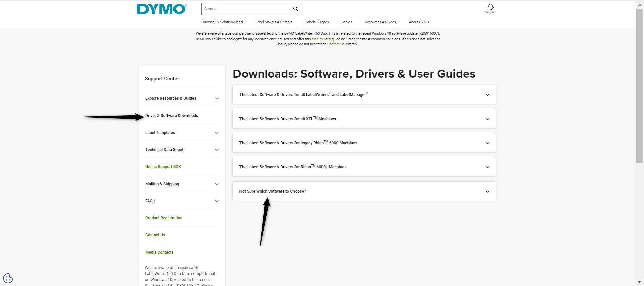
Task: Expand Technical Data Sheet chevron
Action: click(217, 150)
